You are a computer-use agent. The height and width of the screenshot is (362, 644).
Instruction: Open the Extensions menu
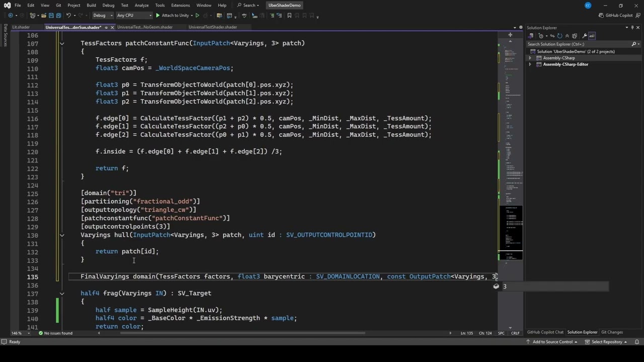(x=180, y=6)
